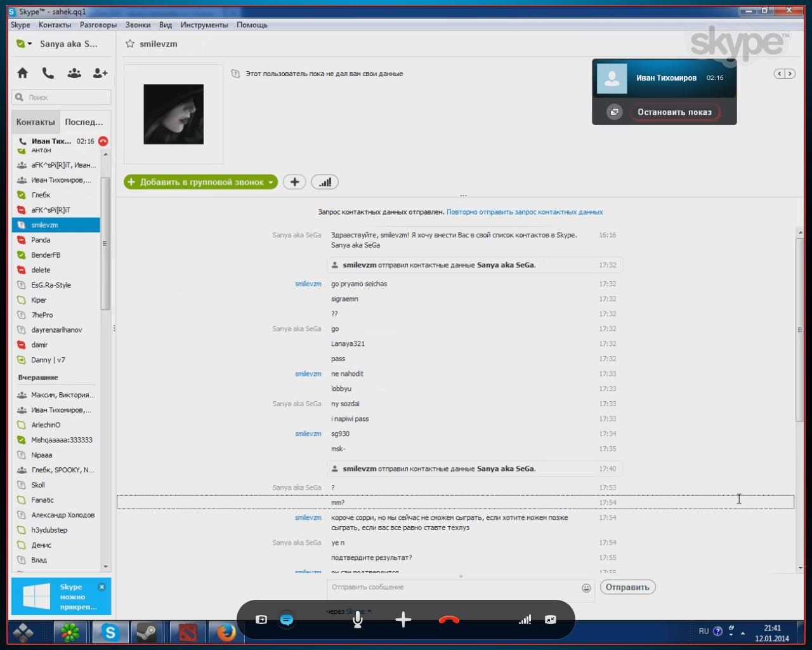Open Firefox from the taskbar

[226, 632]
